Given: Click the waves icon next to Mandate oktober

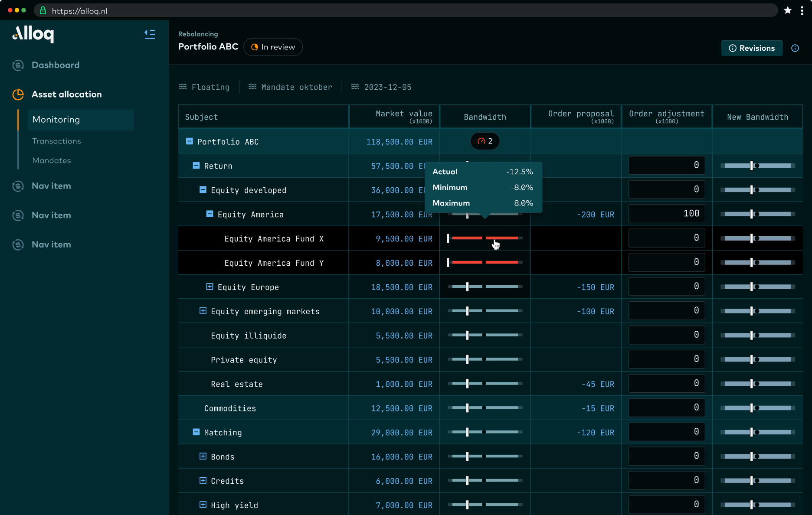Looking at the screenshot, I should point(252,87).
